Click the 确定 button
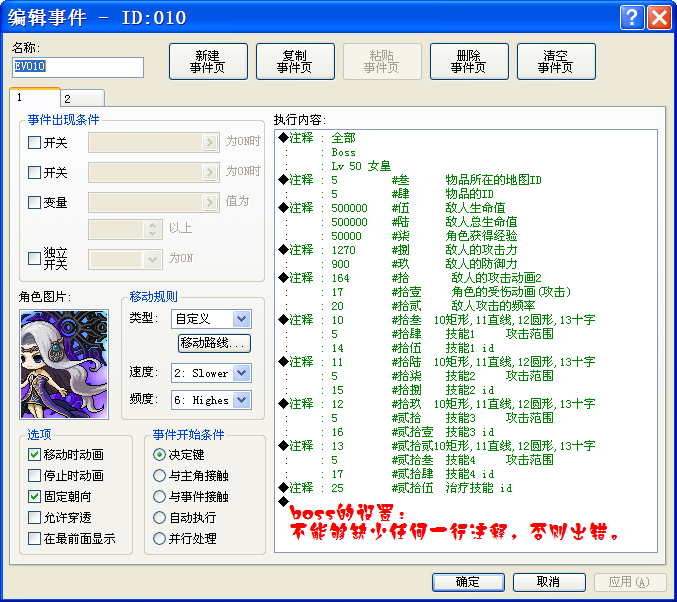The image size is (677, 602). click(468, 582)
